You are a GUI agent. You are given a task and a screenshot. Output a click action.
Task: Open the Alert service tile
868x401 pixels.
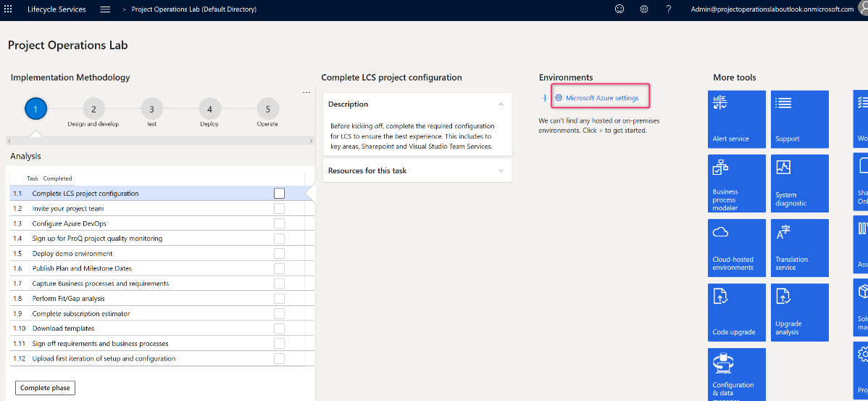coord(737,119)
